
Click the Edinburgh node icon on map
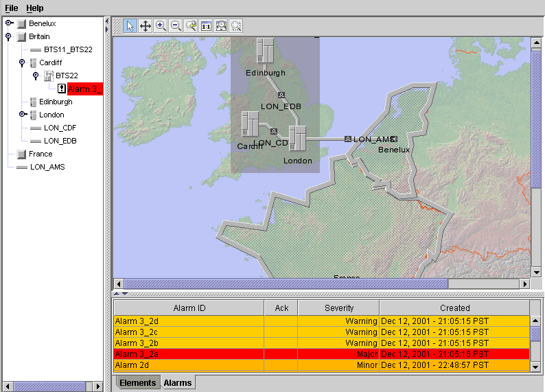click(x=265, y=51)
